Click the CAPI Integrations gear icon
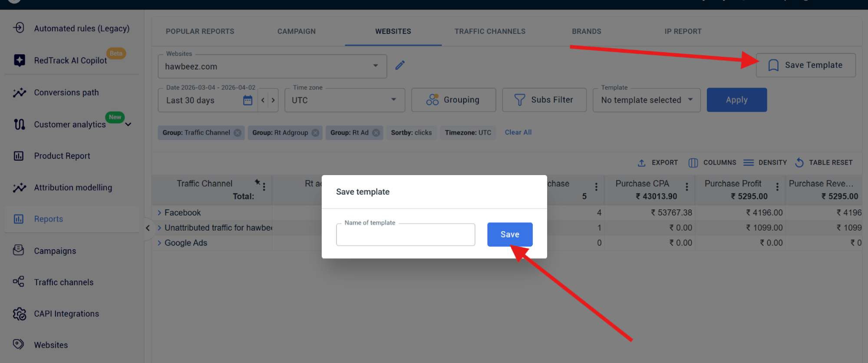 (x=19, y=313)
